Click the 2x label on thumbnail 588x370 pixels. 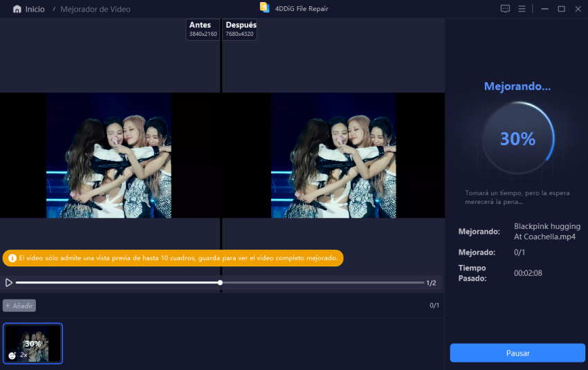[x=24, y=355]
